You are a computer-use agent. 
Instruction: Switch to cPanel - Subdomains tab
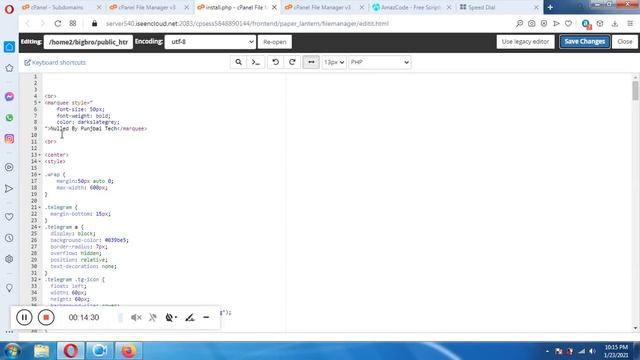57,7
